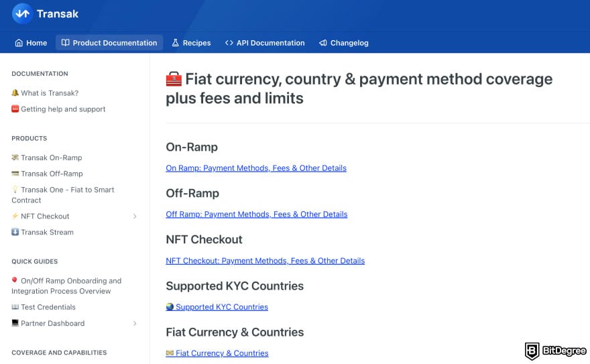The height and width of the screenshot is (364, 590).
Task: Click the API Documentation code brackets icon
Action: [229, 43]
